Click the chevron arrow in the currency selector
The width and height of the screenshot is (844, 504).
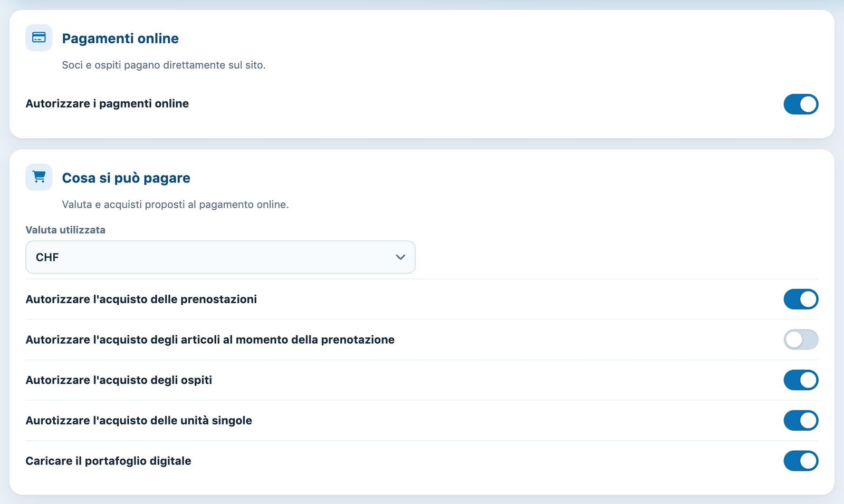click(400, 257)
